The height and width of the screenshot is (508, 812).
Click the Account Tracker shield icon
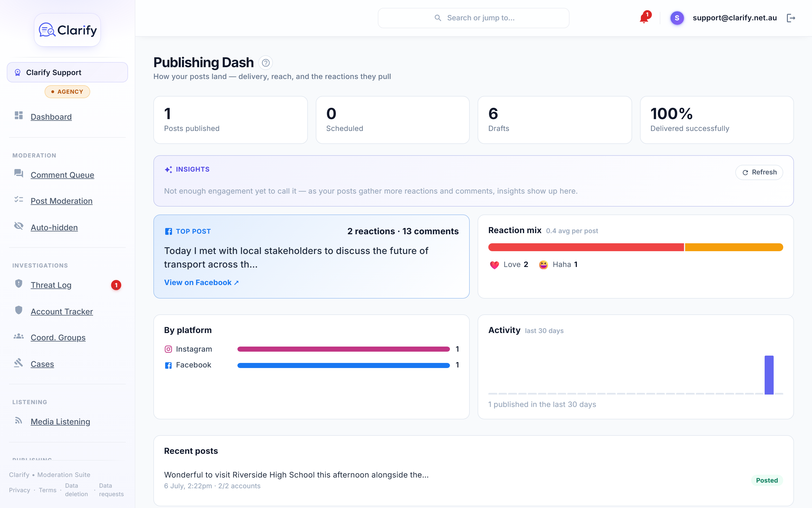pos(19,310)
